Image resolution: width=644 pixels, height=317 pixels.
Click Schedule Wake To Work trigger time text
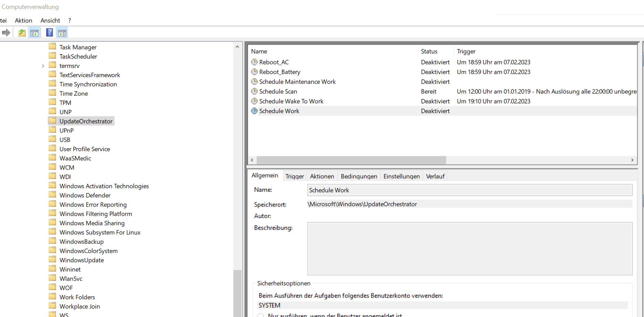pyautogui.click(x=493, y=101)
